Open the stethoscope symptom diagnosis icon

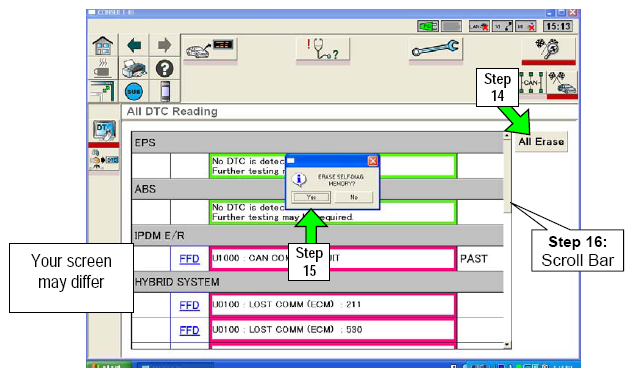323,49
